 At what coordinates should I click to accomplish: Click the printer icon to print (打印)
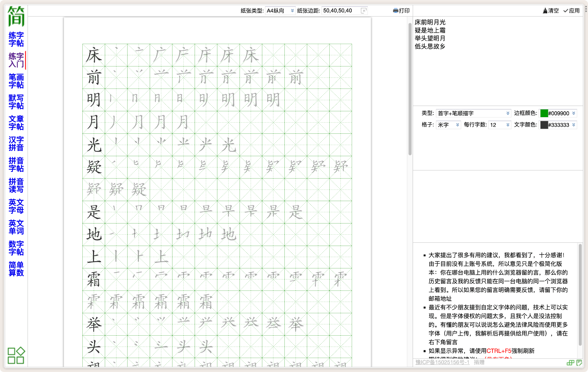[401, 11]
